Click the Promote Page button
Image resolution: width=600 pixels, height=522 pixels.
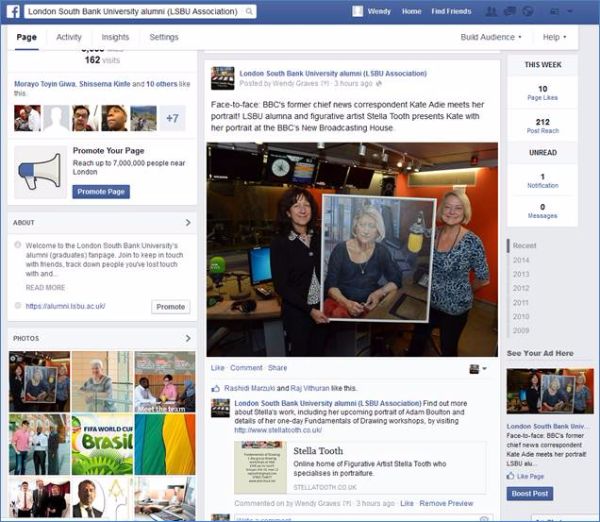101,192
